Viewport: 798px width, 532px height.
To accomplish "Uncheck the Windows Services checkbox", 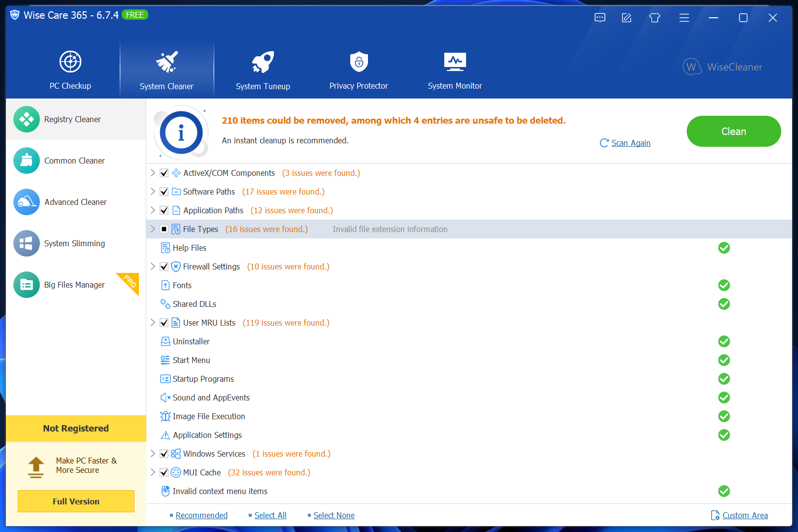I will pyautogui.click(x=164, y=454).
